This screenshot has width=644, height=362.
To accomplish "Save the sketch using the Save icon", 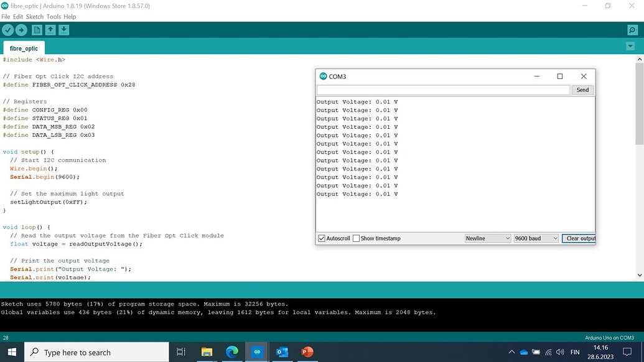I will [64, 29].
